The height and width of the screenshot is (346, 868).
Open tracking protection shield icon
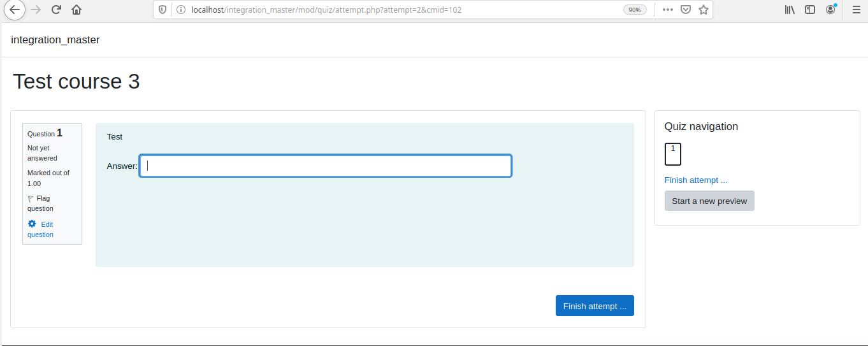[x=163, y=10]
